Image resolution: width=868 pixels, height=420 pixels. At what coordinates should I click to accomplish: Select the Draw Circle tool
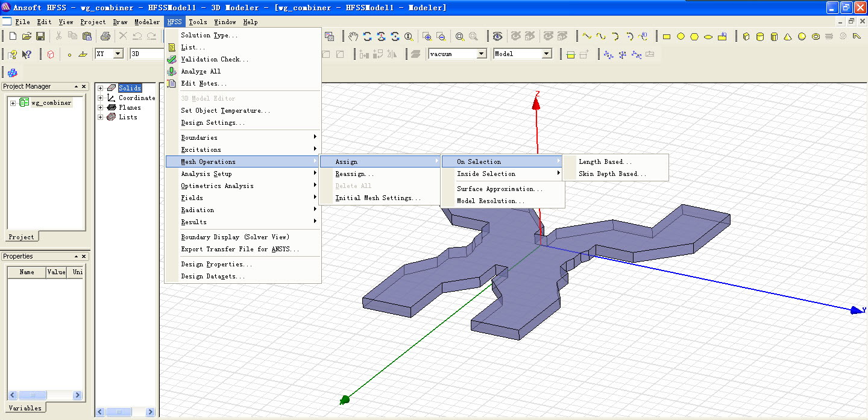tap(681, 36)
